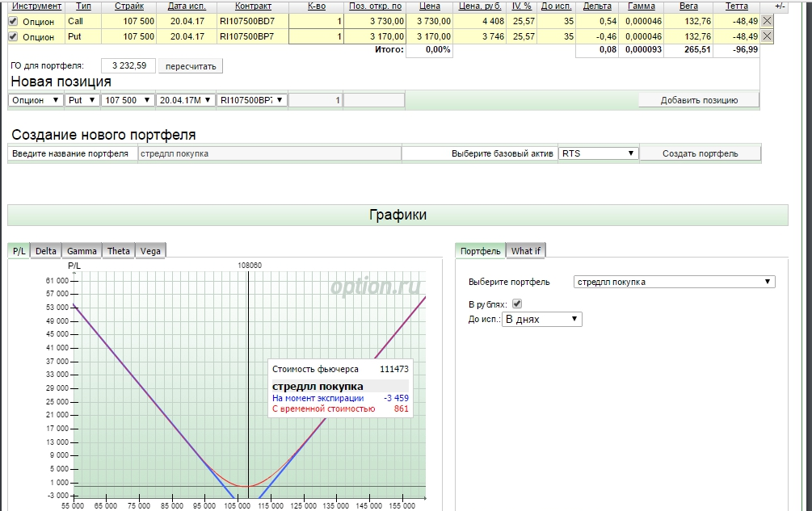Expand the 20.04.17M expiration date dropdown
Screen dimensions: 812x511
click(186, 100)
